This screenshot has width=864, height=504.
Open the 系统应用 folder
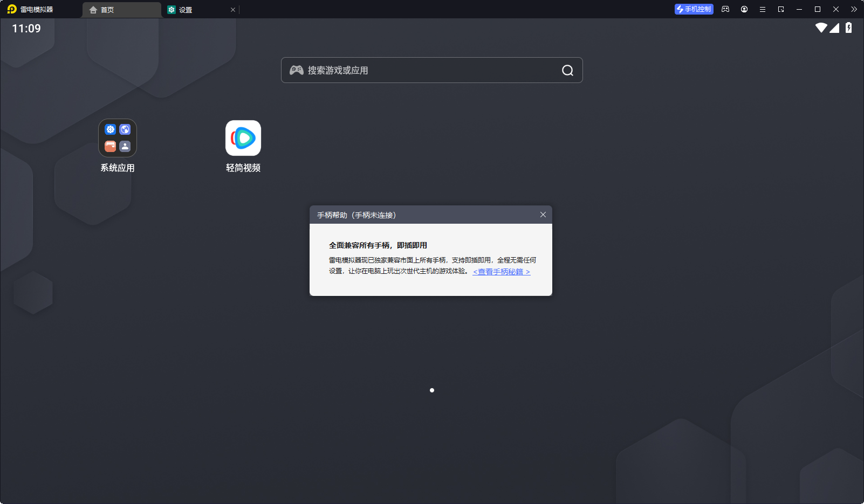pos(118,138)
